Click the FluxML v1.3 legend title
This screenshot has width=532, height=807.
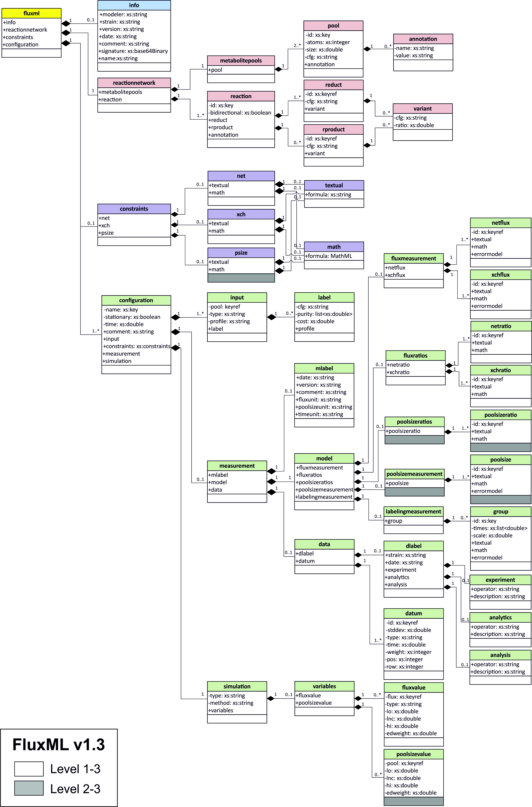[59, 745]
